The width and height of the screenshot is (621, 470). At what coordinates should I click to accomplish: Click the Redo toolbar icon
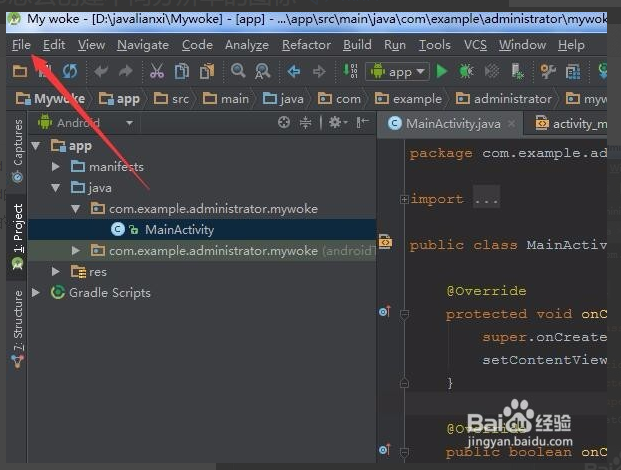pyautogui.click(x=126, y=72)
